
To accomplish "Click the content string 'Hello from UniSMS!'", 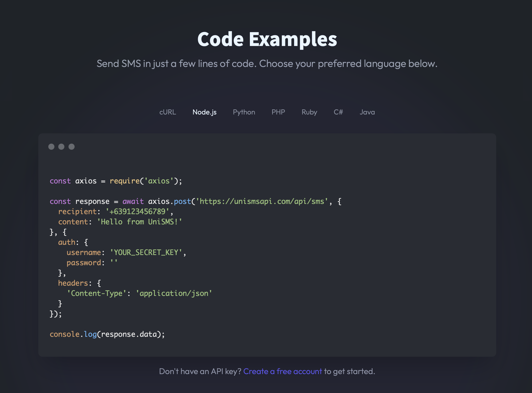I will tap(140, 222).
